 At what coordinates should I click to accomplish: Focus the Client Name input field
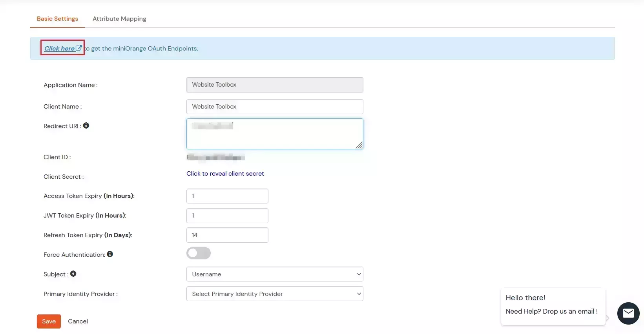point(275,107)
